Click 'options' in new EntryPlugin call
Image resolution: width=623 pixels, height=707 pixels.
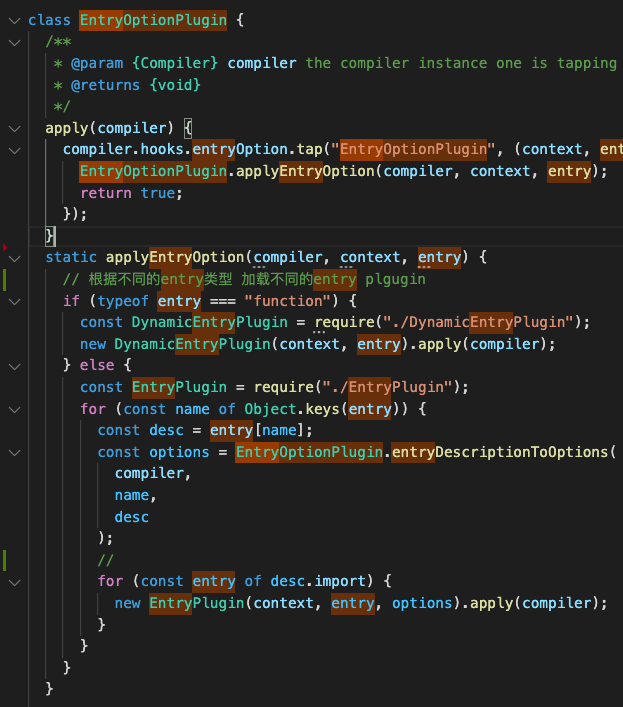click(x=422, y=603)
